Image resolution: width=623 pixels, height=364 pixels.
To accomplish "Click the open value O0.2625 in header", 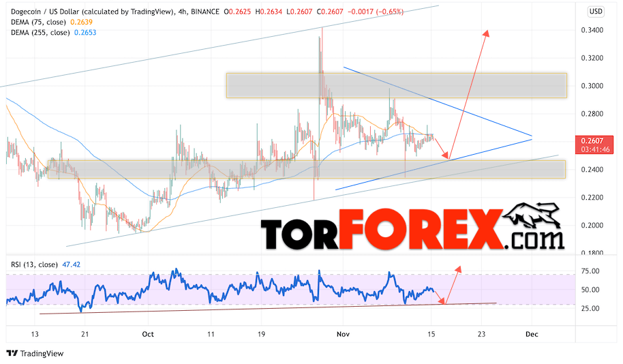I will (237, 12).
